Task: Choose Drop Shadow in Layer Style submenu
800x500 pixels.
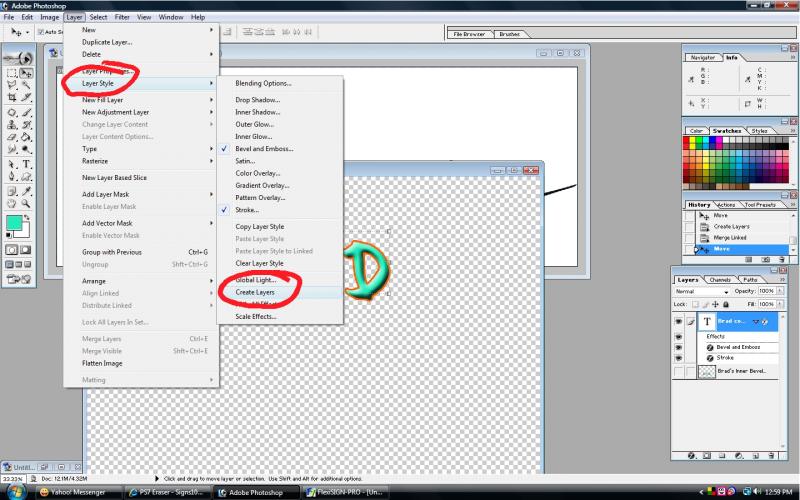Action: 280,100
